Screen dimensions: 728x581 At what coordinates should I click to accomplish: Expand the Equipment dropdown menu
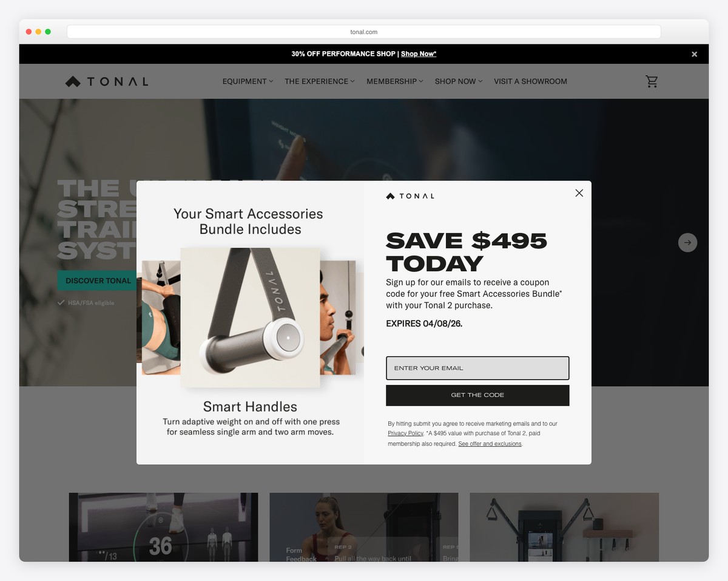tap(248, 81)
